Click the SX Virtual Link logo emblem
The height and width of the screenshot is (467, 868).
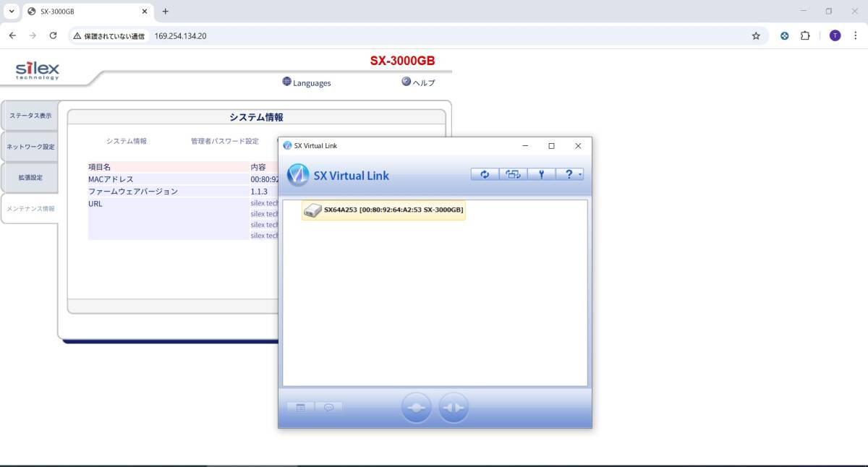click(298, 175)
